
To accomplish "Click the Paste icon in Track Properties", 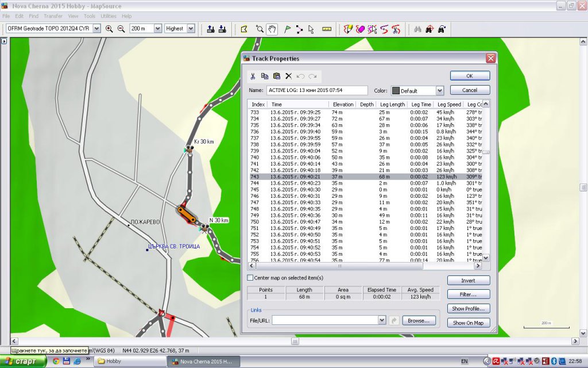I will (x=277, y=76).
